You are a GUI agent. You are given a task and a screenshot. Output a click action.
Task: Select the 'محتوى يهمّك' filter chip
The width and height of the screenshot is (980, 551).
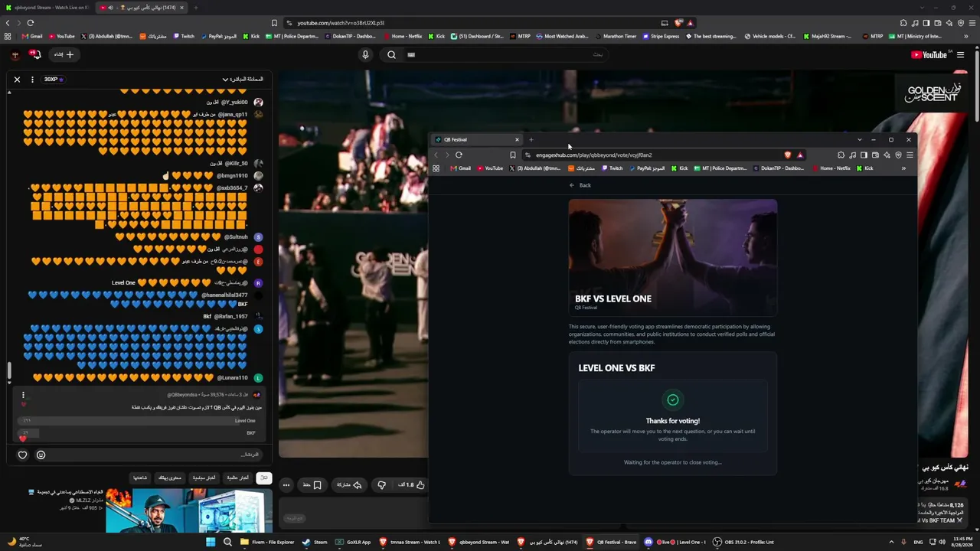[x=169, y=478]
